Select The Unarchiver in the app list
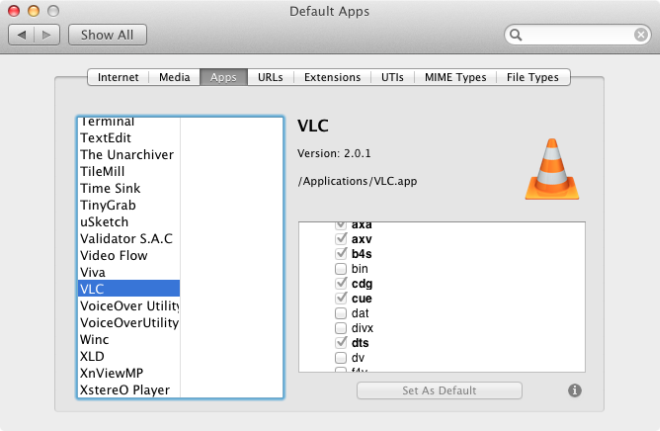 (x=129, y=154)
